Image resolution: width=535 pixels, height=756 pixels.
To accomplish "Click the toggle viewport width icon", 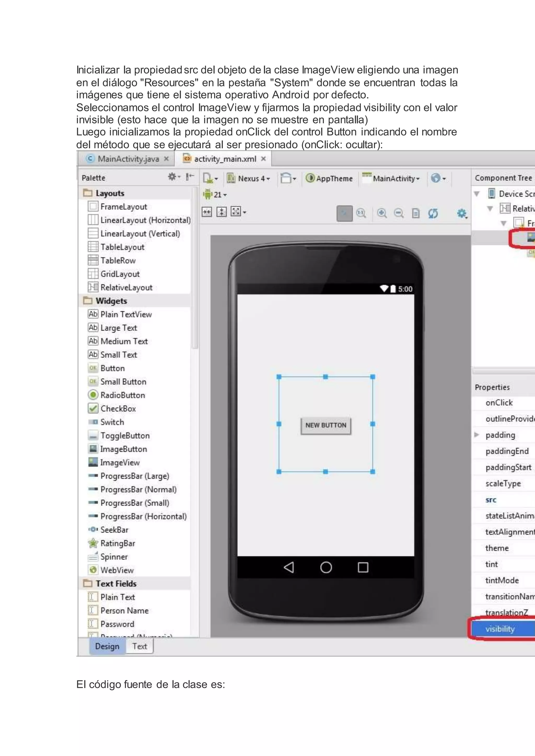I will (x=207, y=212).
